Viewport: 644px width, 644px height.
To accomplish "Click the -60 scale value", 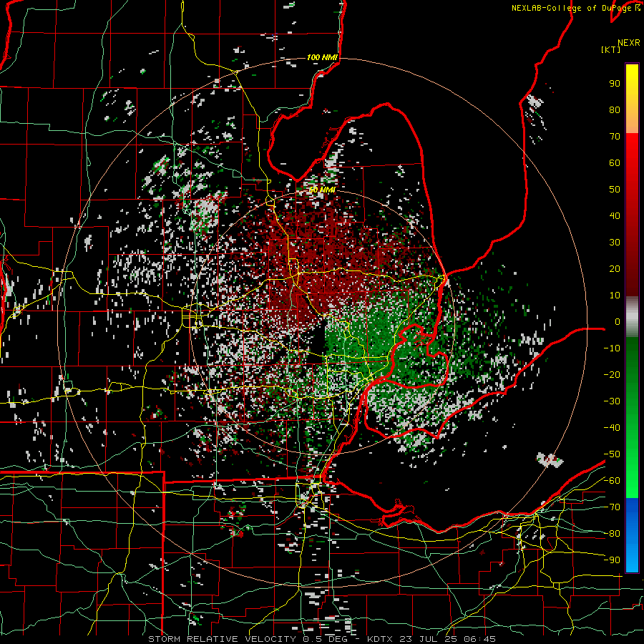I will click(x=612, y=481).
